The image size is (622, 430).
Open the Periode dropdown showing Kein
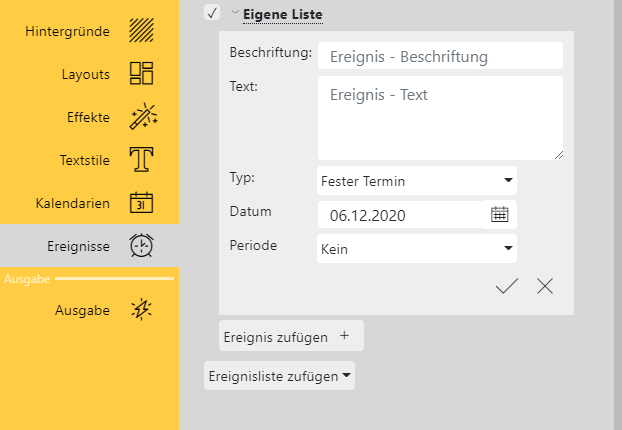tap(416, 248)
